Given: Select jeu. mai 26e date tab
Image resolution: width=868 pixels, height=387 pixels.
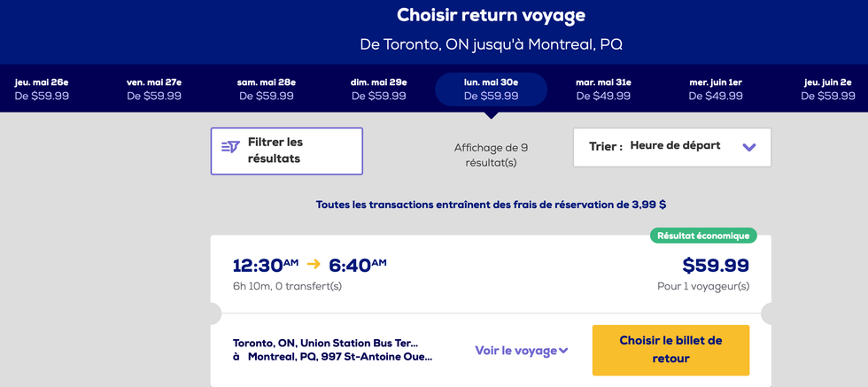Looking at the screenshot, I should (x=42, y=89).
